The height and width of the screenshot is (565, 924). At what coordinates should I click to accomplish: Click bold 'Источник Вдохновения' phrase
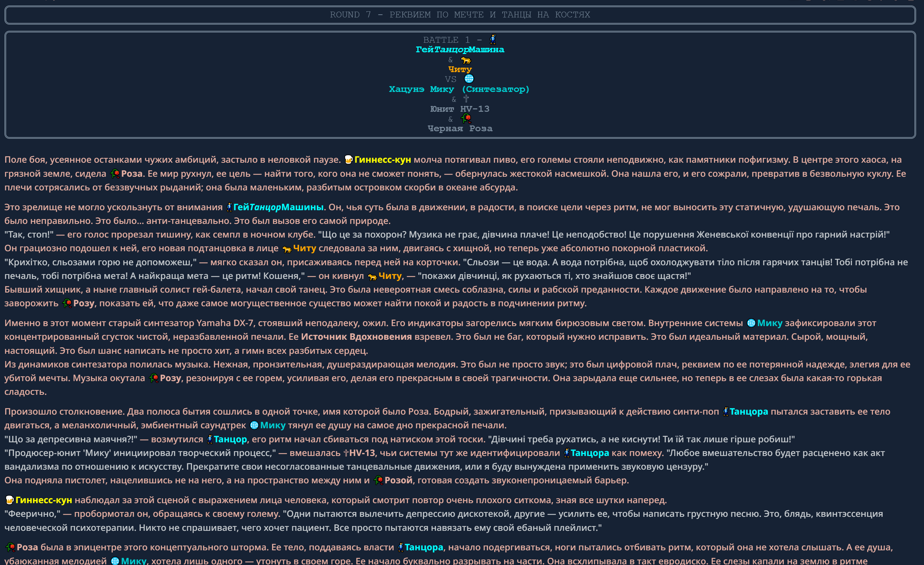point(356,337)
